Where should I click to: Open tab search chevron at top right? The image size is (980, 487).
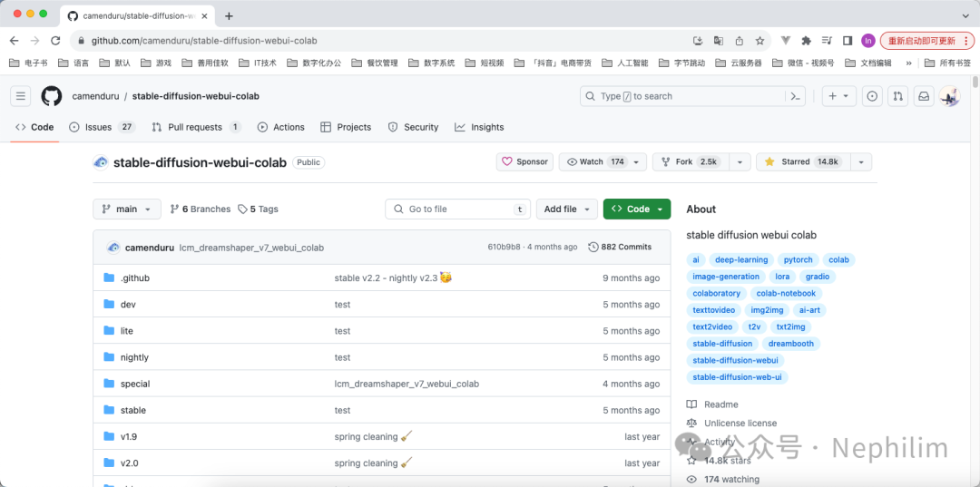tap(965, 15)
